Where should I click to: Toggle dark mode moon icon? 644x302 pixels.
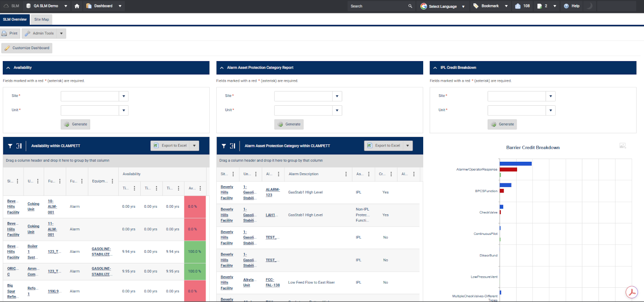point(588,6)
